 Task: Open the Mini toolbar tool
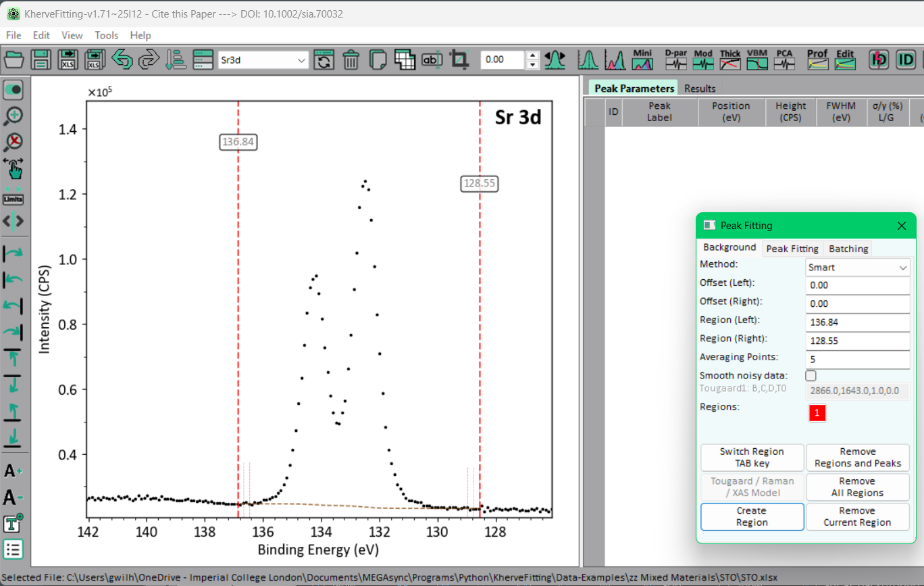[642, 59]
